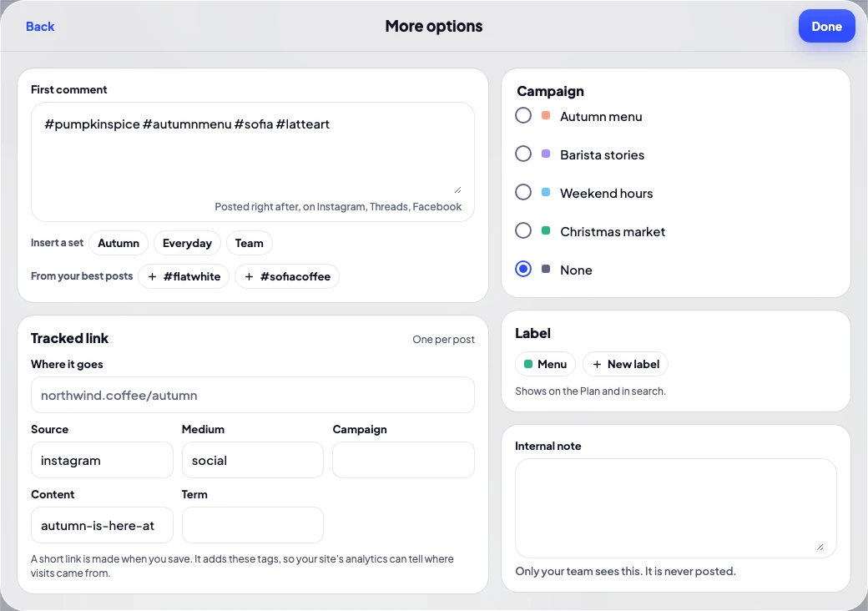Select the Weekend hours campaign radio
868x611 pixels.
pos(523,192)
